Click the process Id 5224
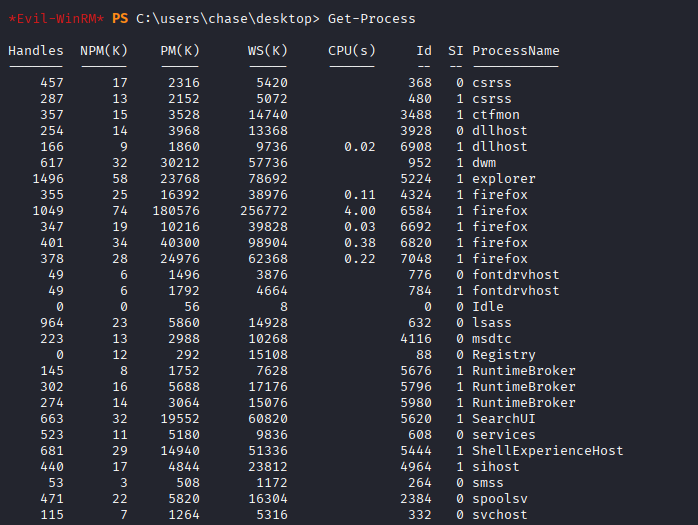 (x=416, y=179)
